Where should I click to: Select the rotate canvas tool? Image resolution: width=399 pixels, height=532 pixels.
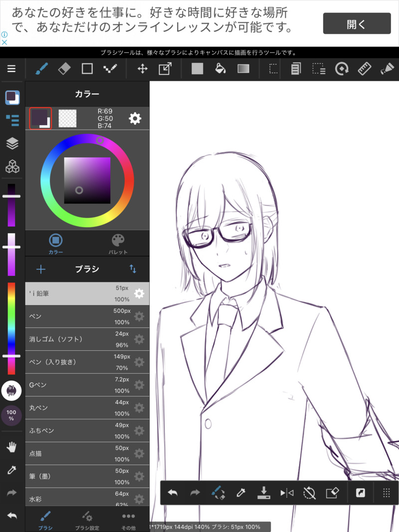click(x=342, y=69)
